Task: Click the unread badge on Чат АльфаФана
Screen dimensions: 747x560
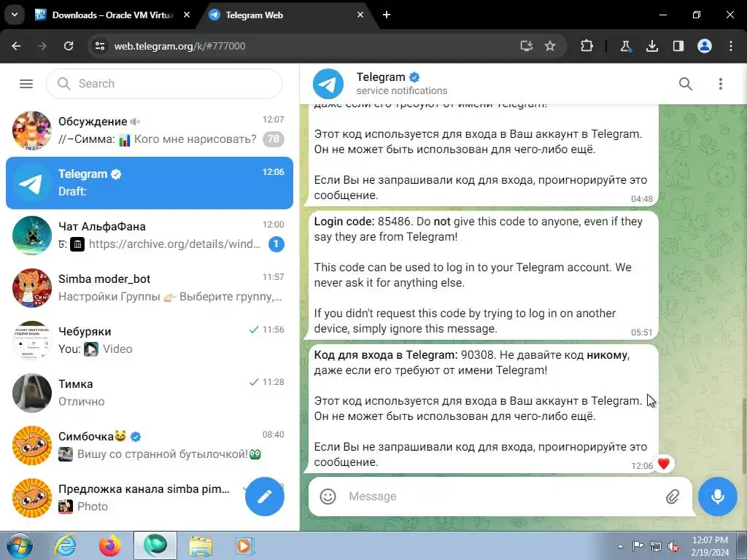Action: tap(276, 244)
